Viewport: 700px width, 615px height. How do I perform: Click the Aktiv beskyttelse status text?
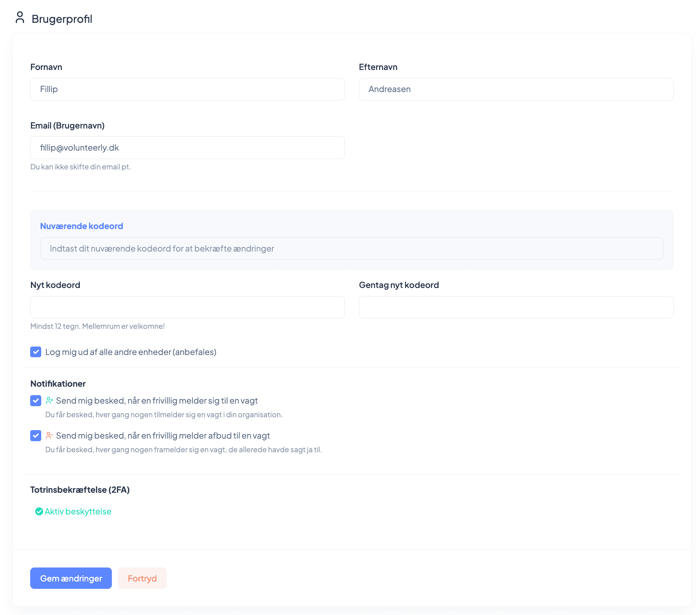point(78,512)
